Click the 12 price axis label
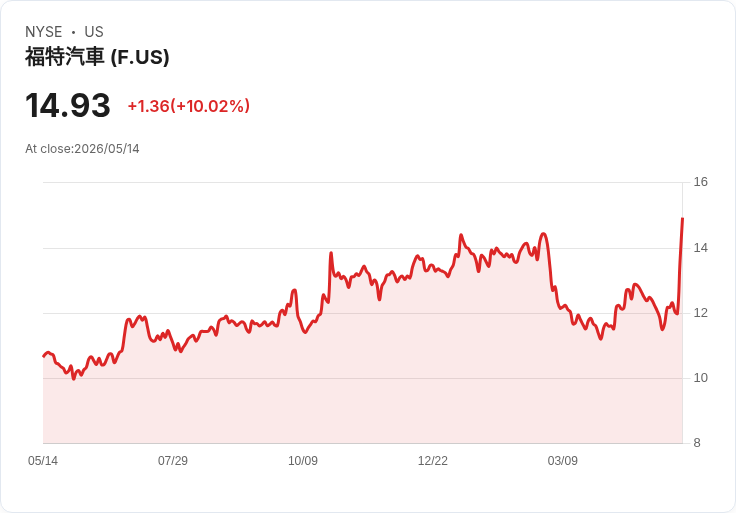Screen dimensions: 736x513 pos(700,313)
